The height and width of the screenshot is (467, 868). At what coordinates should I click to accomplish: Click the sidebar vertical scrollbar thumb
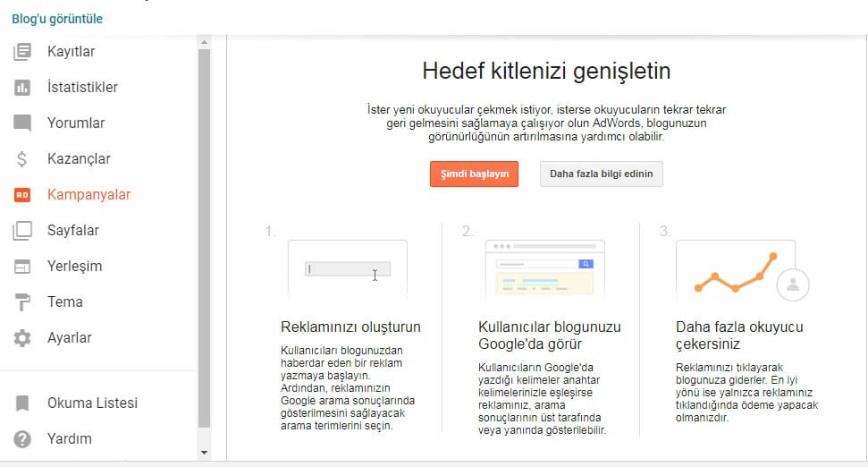click(x=205, y=239)
